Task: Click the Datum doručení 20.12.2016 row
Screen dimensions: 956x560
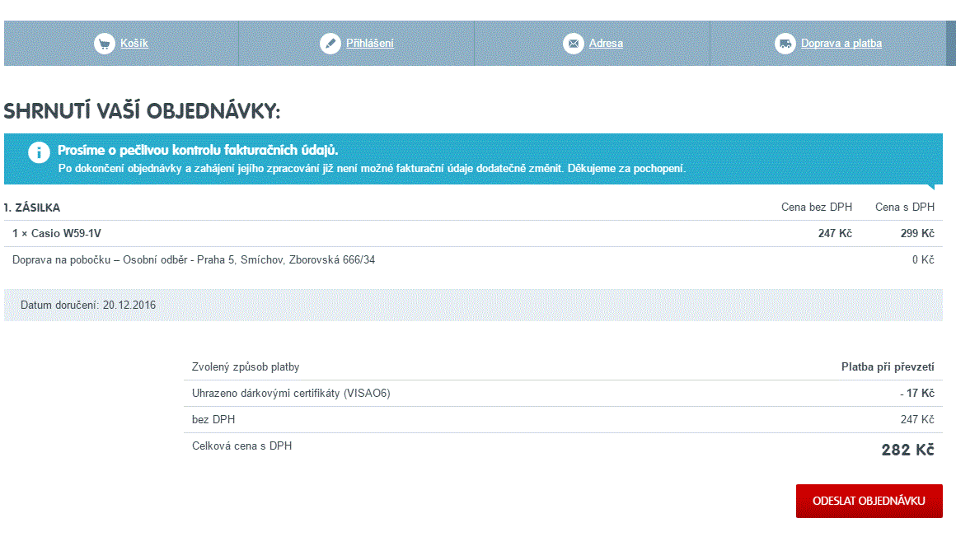Action: (88, 305)
